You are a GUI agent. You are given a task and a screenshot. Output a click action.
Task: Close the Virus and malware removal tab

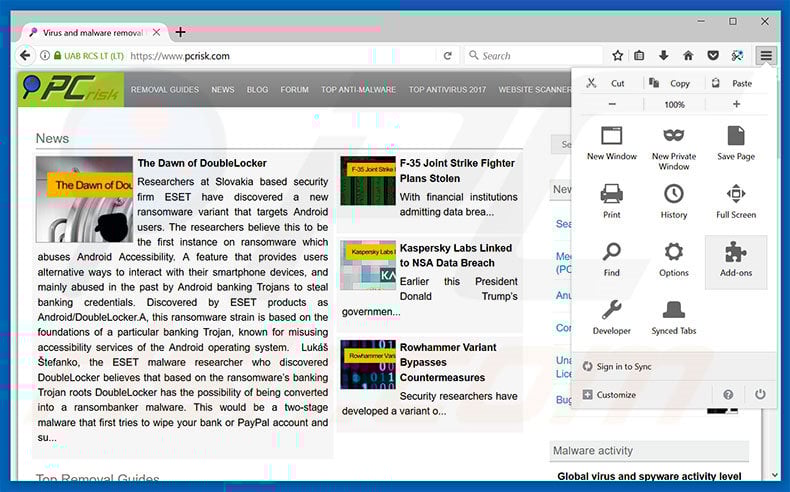pos(156,33)
